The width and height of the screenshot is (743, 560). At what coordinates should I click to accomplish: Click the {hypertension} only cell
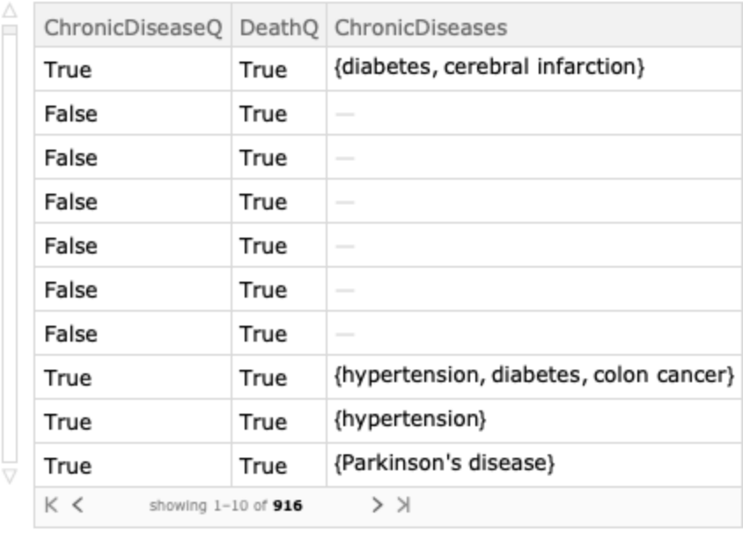tap(410, 420)
